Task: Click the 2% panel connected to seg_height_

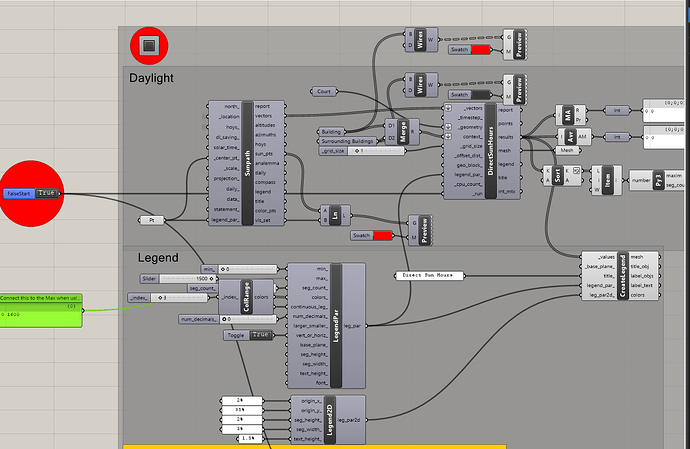Action: click(x=242, y=420)
